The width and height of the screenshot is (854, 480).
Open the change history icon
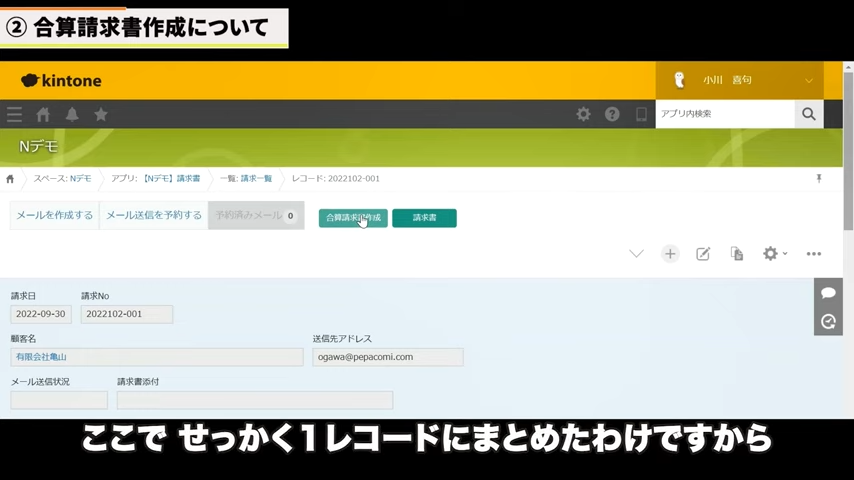click(828, 321)
